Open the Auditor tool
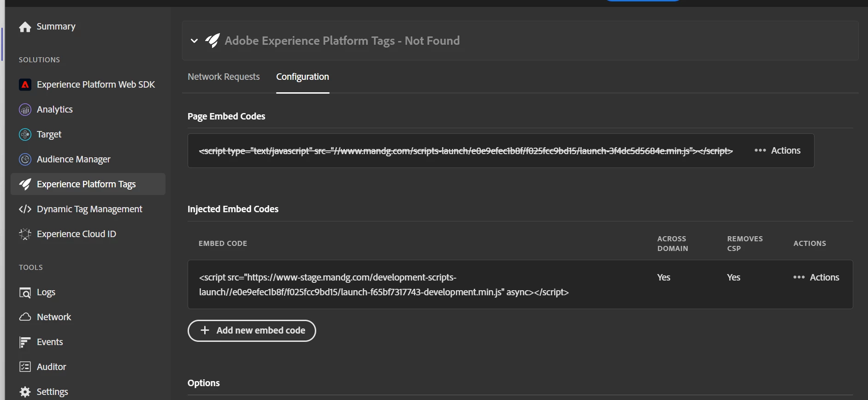The height and width of the screenshot is (400, 868). click(88, 367)
